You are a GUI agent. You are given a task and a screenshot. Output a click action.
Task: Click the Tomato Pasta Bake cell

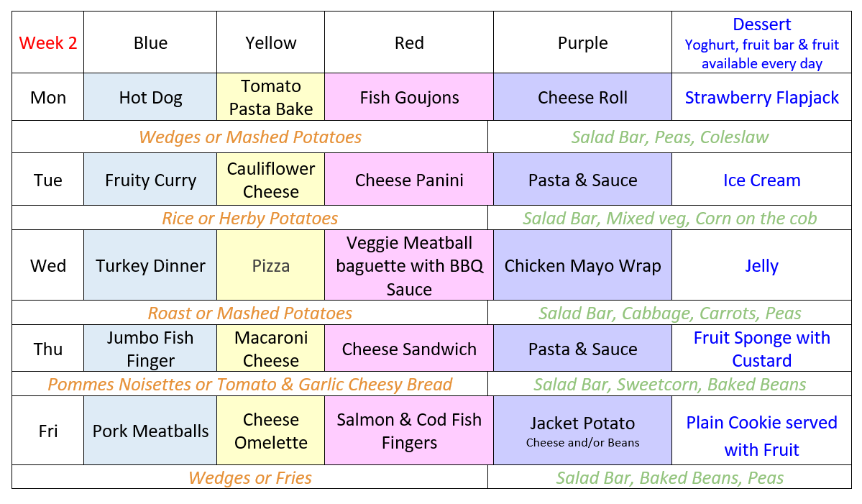[270, 97]
